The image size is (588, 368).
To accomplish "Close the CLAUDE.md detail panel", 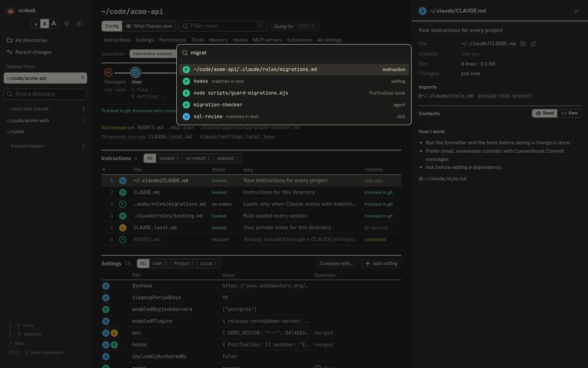I will pos(576,11).
